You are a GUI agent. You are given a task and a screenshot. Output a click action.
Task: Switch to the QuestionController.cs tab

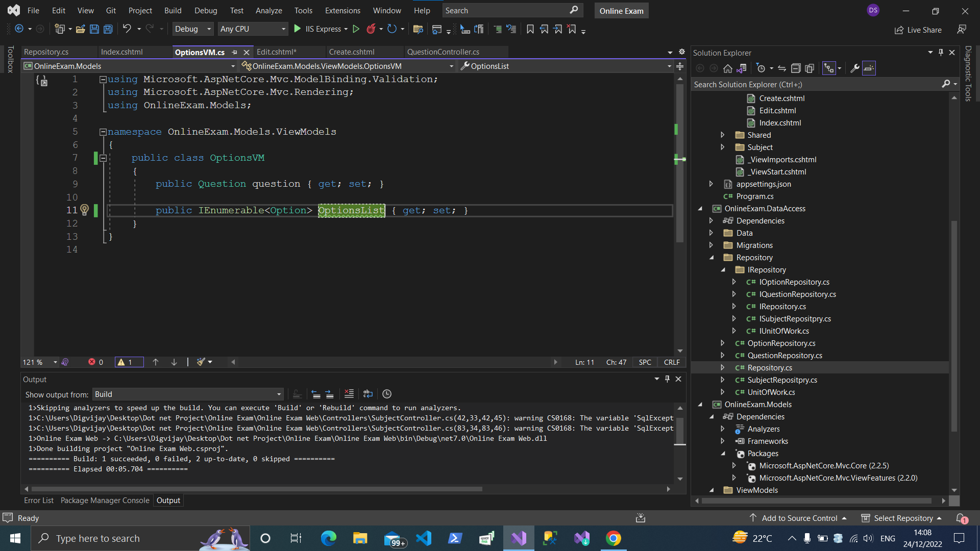point(443,52)
